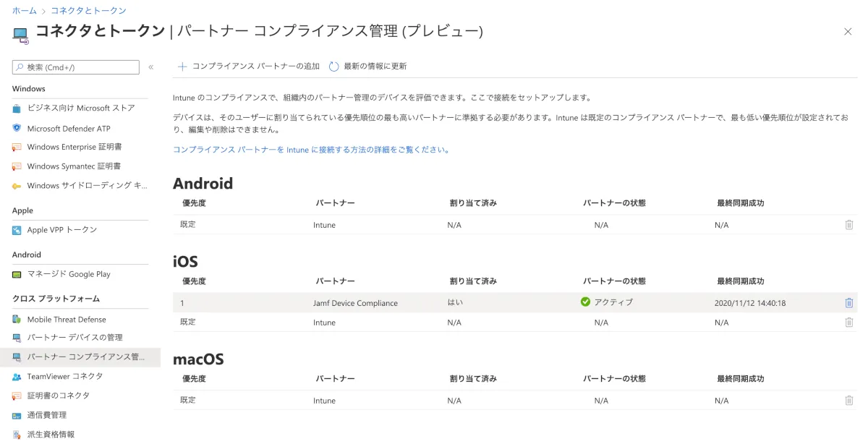Image resolution: width=868 pixels, height=444 pixels.
Task: Click the コンプライアンス パートナーの追加 button
Action: pyautogui.click(x=255, y=67)
